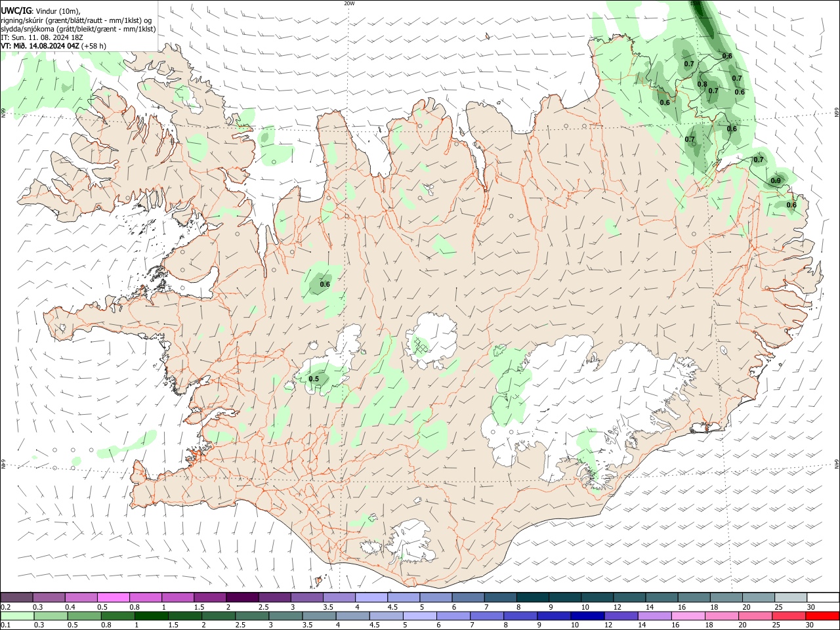Pick the 0.3 light green swatch, lower legend row
Viewport: 840px width, 630px height.
point(51,616)
